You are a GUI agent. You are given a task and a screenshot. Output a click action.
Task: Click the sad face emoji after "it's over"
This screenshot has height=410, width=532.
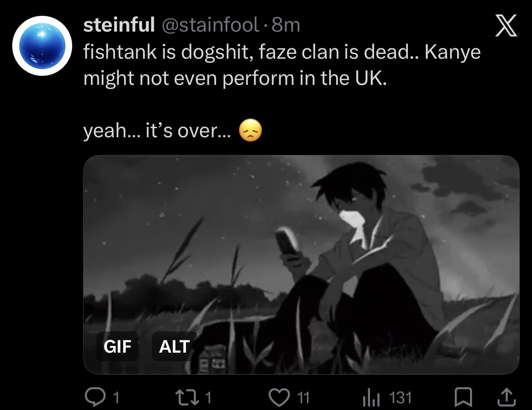click(250, 130)
